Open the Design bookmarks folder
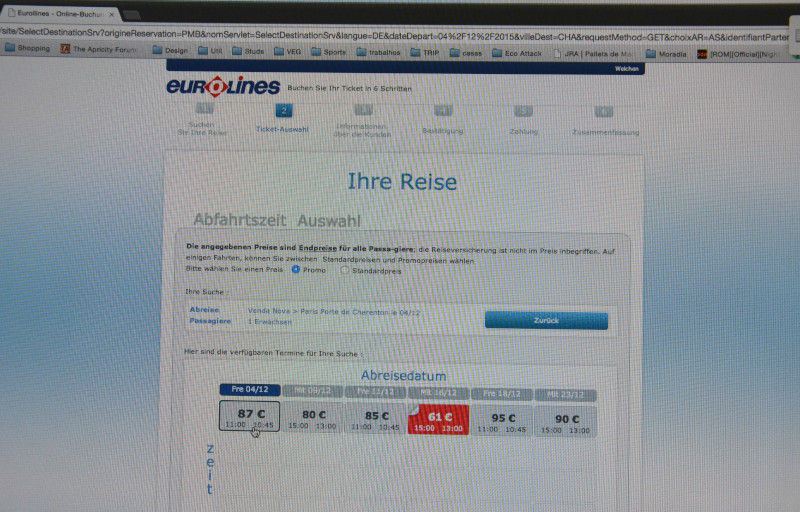This screenshot has height=512, width=800. pyautogui.click(x=170, y=50)
